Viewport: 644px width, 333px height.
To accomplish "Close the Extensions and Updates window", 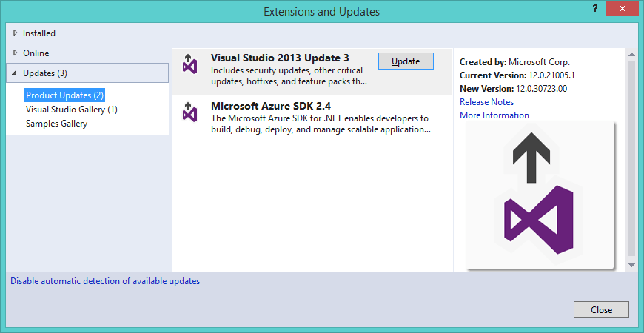I will tap(623, 9).
